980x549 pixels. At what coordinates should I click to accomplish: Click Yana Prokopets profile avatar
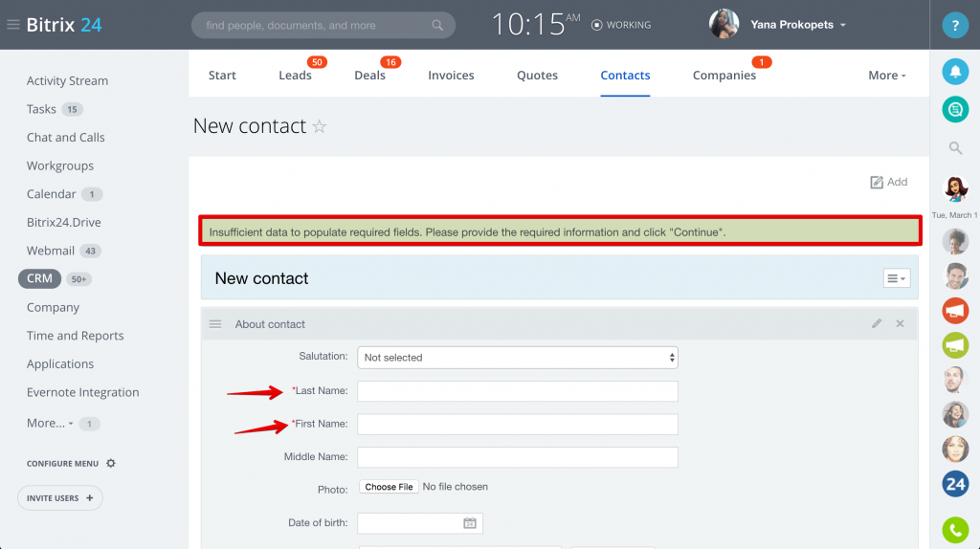[x=724, y=24]
